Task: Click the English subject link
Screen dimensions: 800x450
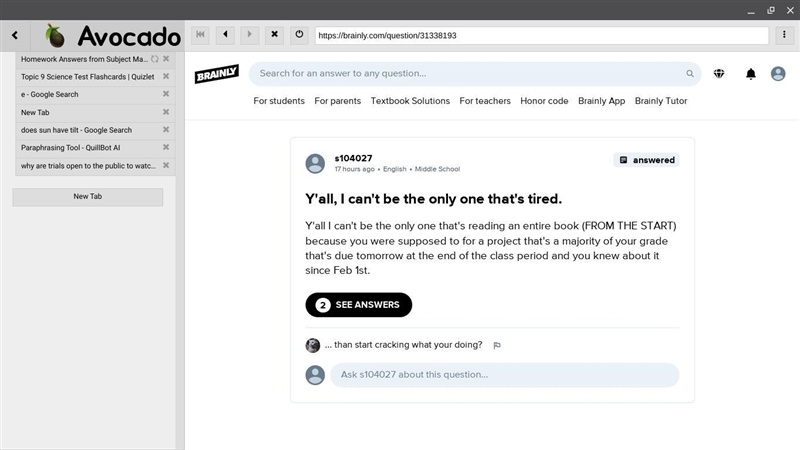Action: [395, 169]
